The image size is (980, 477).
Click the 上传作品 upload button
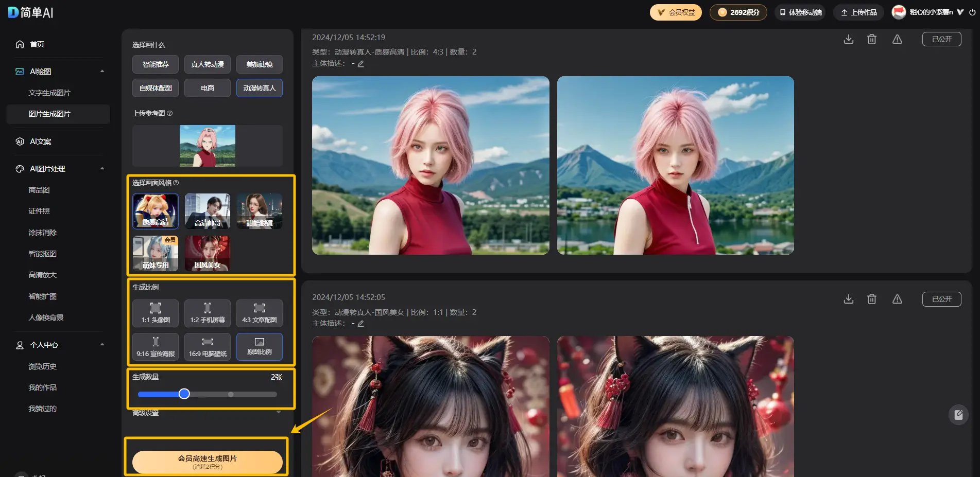[858, 12]
